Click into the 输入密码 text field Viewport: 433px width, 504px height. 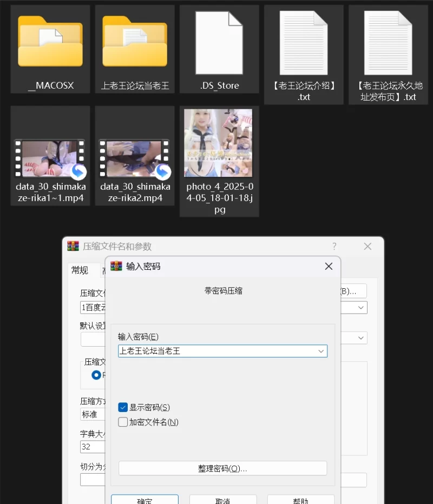click(x=216, y=352)
